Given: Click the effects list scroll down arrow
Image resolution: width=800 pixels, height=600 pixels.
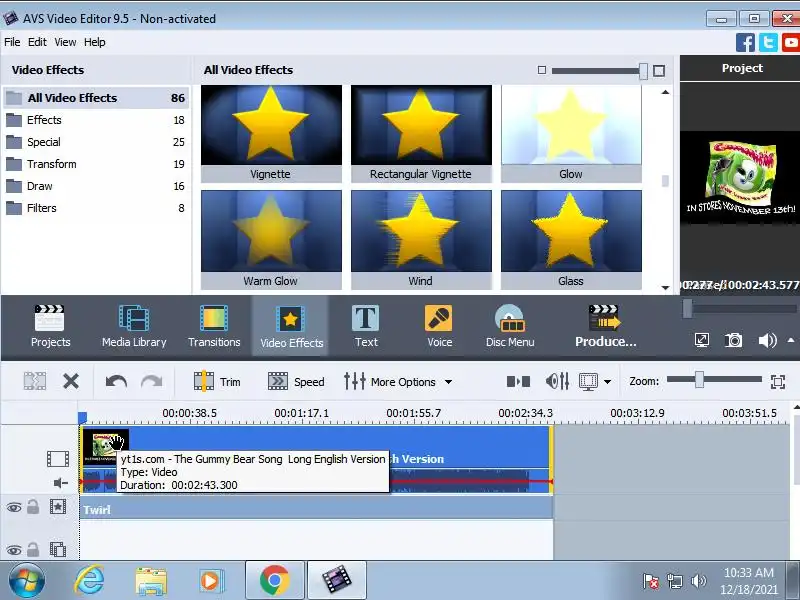Looking at the screenshot, I should click(665, 288).
